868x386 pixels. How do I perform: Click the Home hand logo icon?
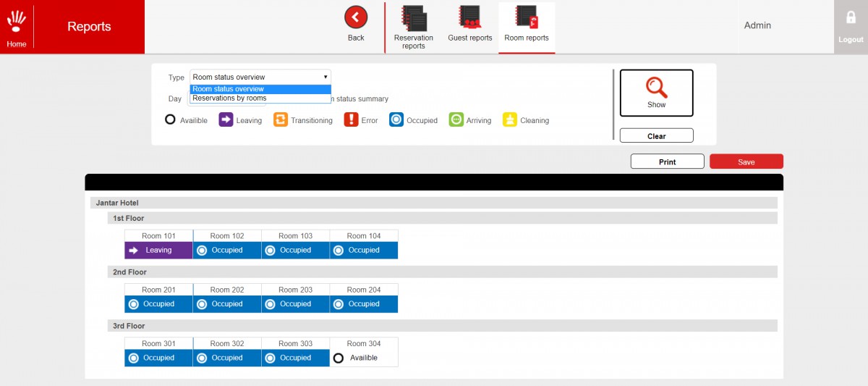point(16,22)
